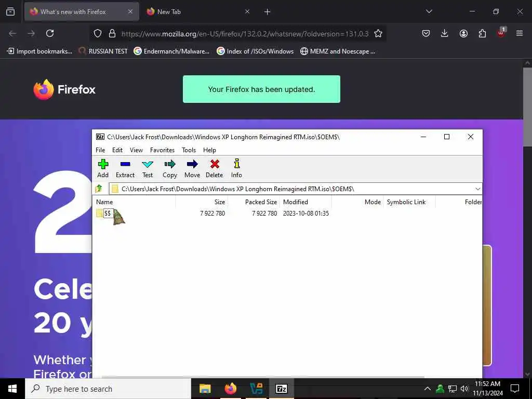Expand the 7-Zip address path dropdown

pos(477,189)
